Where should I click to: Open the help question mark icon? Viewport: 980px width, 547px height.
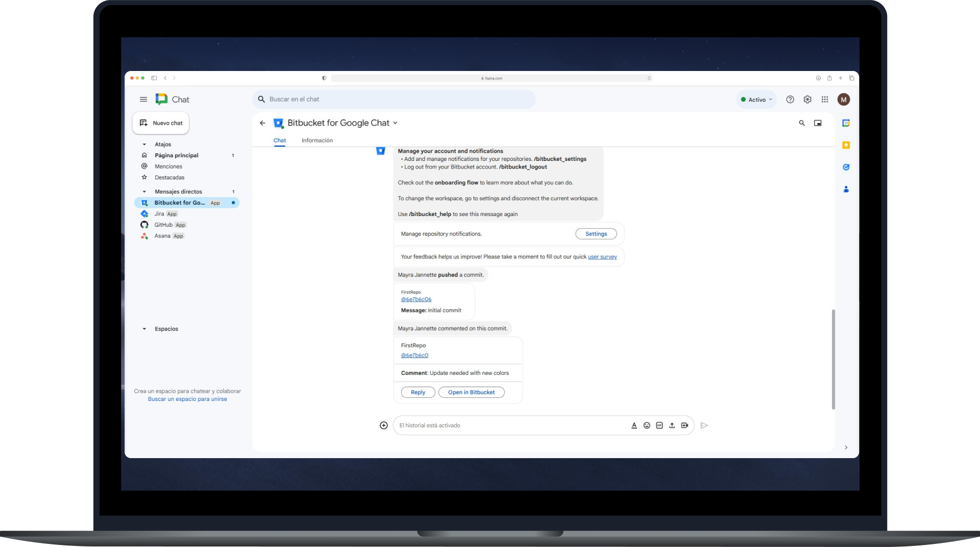click(790, 100)
